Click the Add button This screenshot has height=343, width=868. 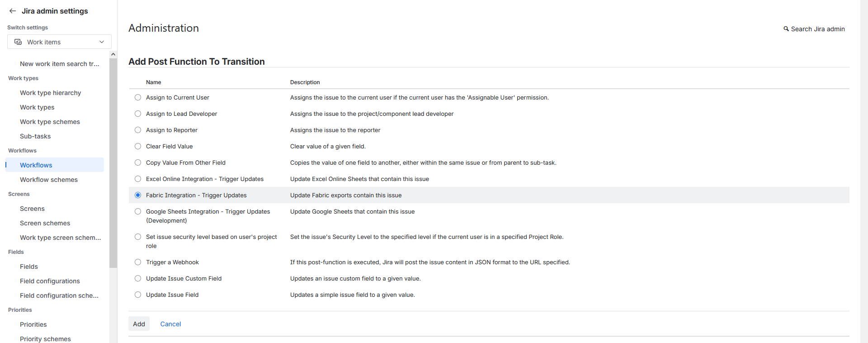pyautogui.click(x=139, y=324)
